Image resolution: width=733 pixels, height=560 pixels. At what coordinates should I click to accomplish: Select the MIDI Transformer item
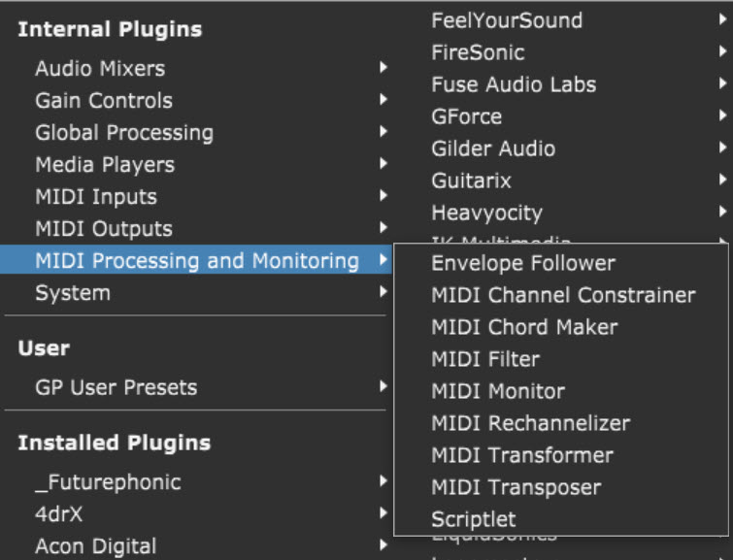522,455
